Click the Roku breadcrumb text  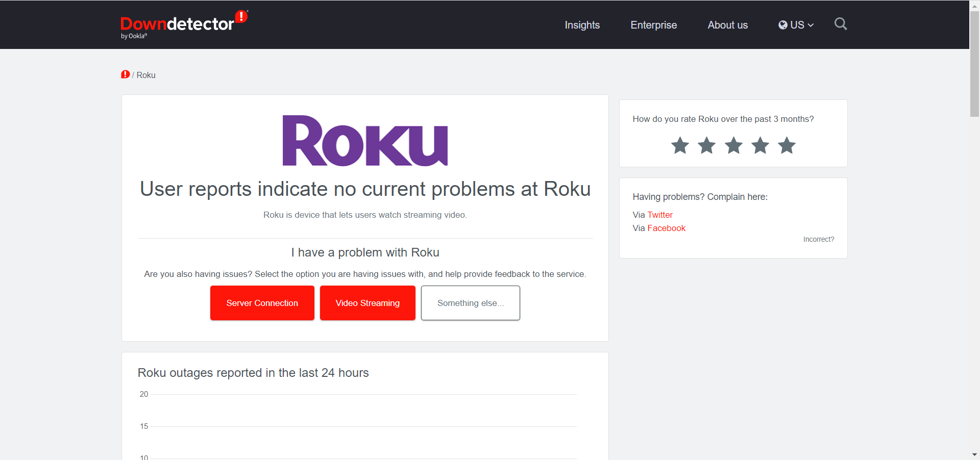pos(146,75)
